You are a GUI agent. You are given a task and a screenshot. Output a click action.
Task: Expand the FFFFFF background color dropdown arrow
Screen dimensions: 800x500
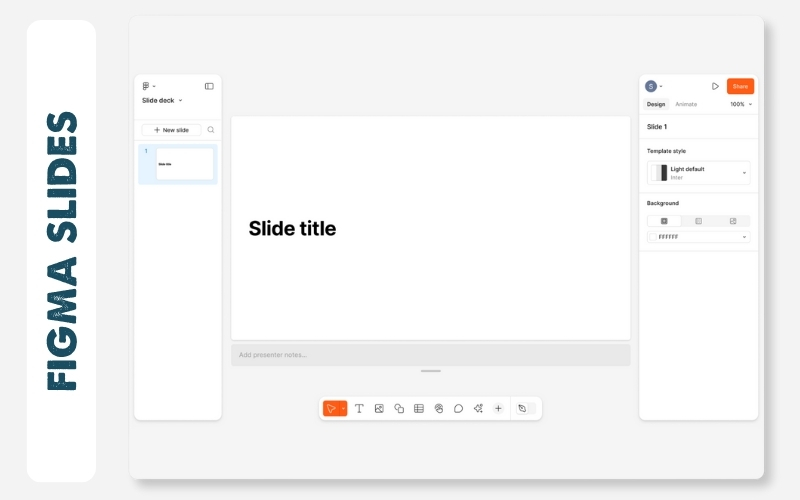[744, 237]
